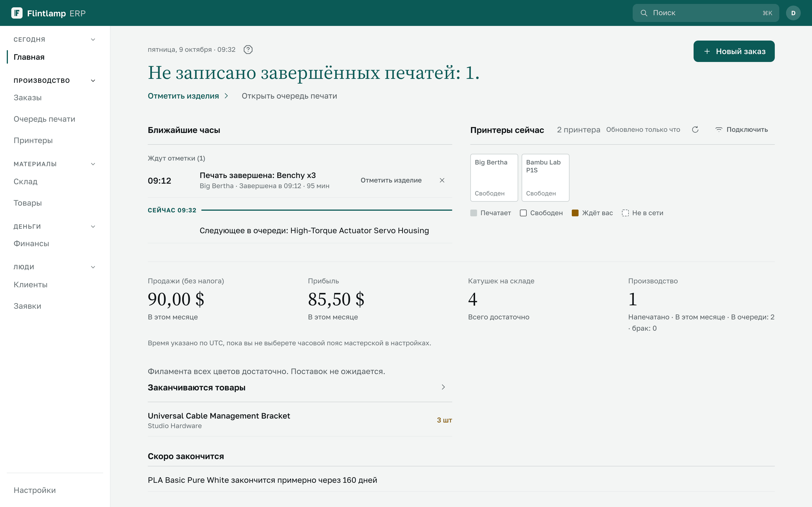Viewport: 812px width, 507px height.
Task: Open Заканчиваются товары chevron arrow
Action: pos(443,387)
